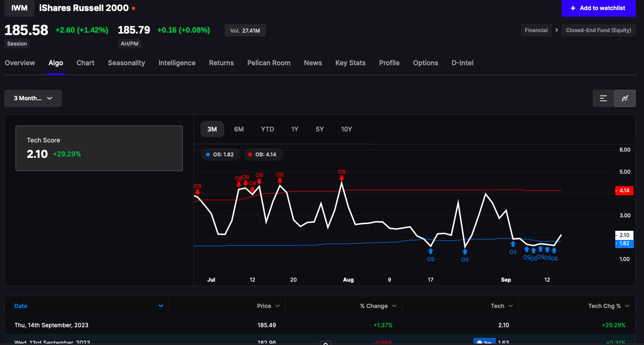Click the after-hours price 185.79

(x=134, y=30)
